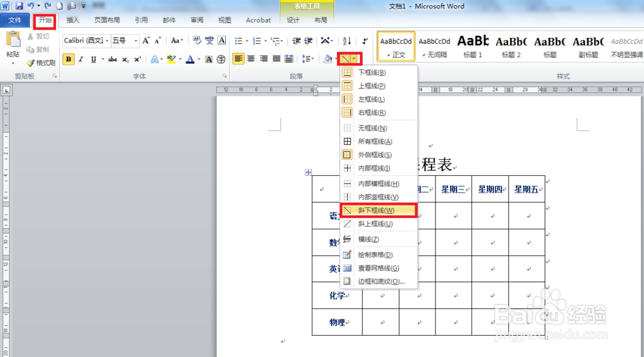Set Align Right paragraph alignment

pos(263,59)
